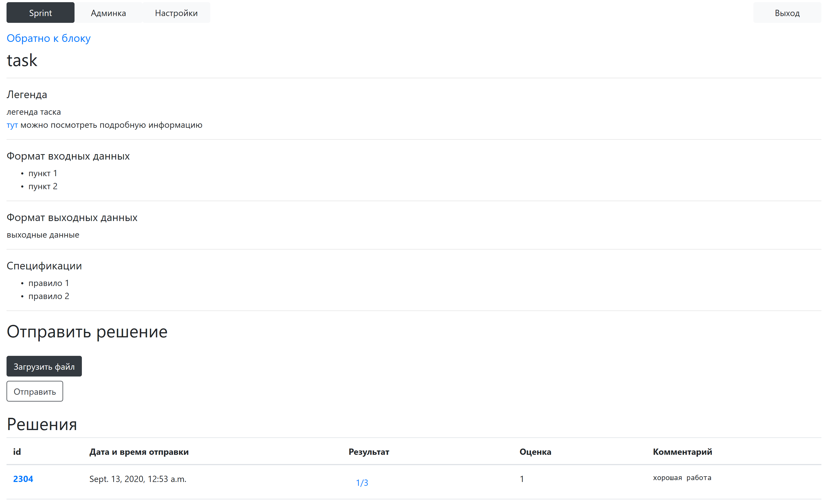Click the 'Формат выходных данных' heading
The width and height of the screenshot is (829, 504).
coord(72,218)
